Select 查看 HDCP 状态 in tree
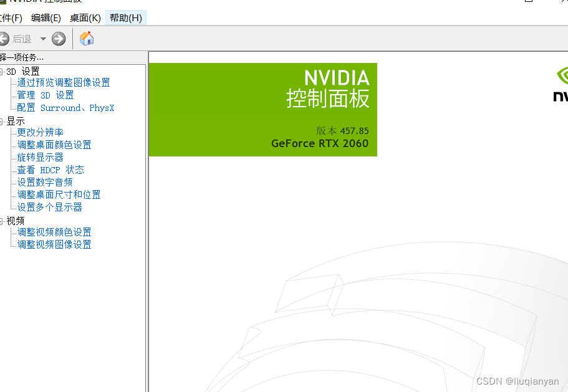The width and height of the screenshot is (568, 392). pos(51,170)
